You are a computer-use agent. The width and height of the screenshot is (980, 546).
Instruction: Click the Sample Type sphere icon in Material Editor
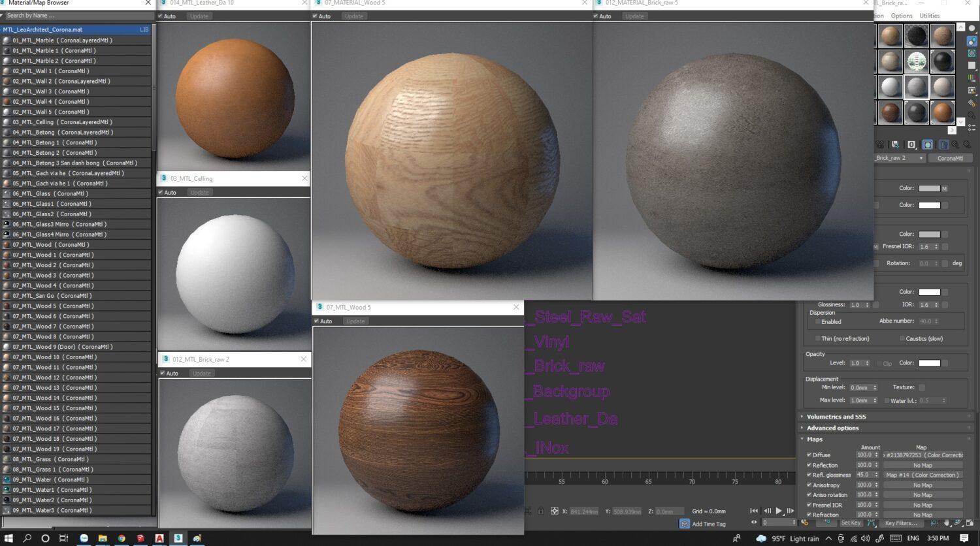[x=972, y=28]
